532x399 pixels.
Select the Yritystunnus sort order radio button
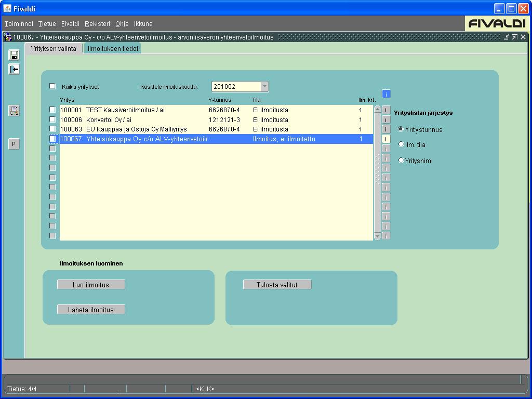[x=401, y=129]
